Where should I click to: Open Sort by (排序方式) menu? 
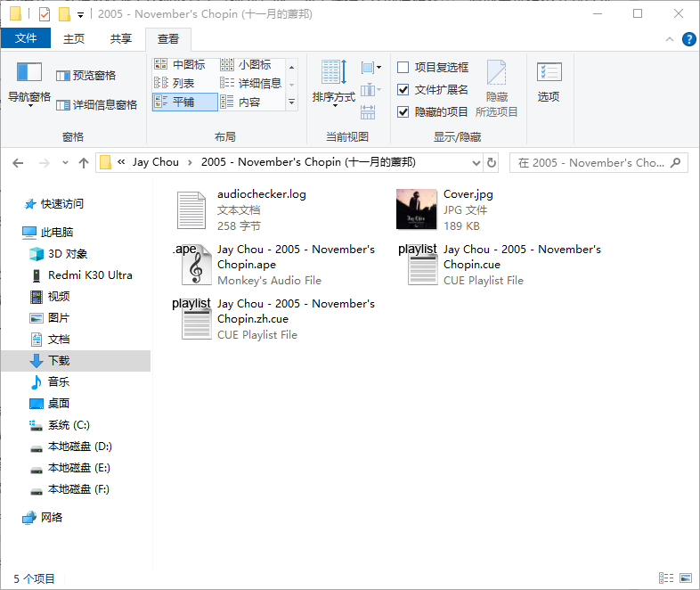(x=334, y=84)
